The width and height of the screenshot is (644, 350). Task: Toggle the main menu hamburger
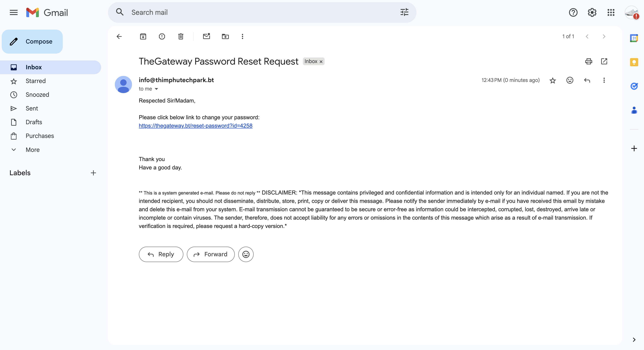(14, 12)
